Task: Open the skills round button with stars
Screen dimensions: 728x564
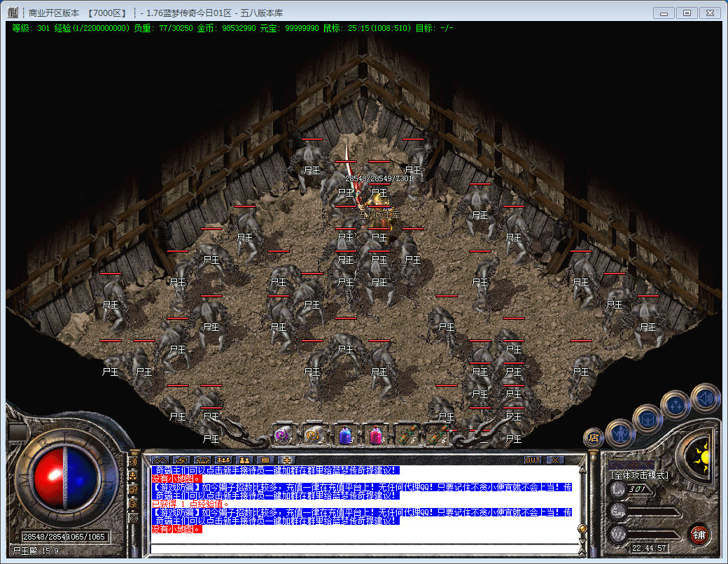Action: [x=675, y=405]
